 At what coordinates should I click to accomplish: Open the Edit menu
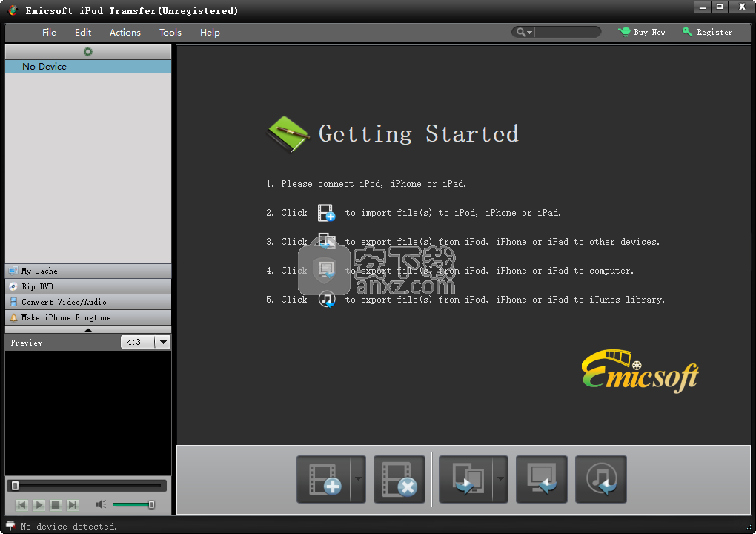[x=83, y=33]
